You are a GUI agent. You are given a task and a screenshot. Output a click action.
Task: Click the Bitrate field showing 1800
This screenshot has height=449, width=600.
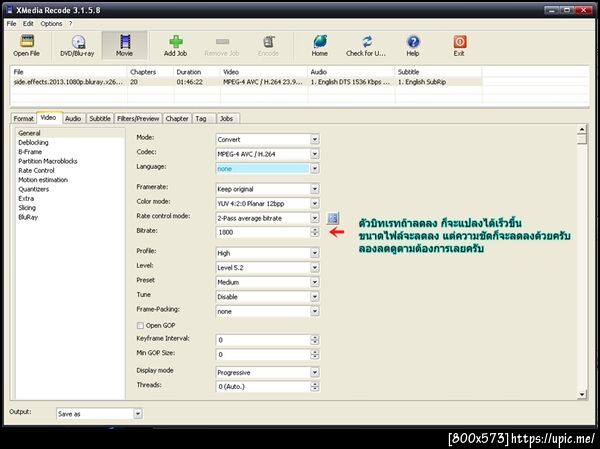pos(263,232)
